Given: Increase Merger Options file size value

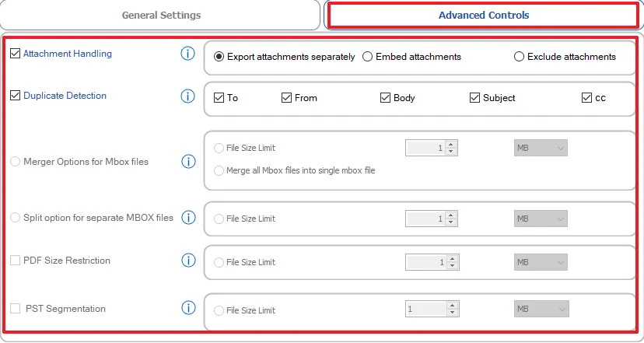Looking at the screenshot, I should tap(451, 145).
